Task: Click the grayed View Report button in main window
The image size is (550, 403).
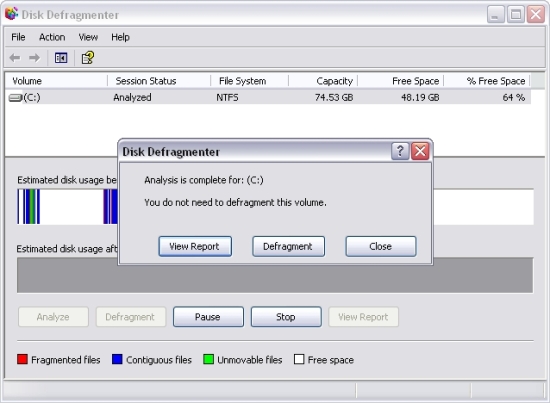Action: (363, 317)
